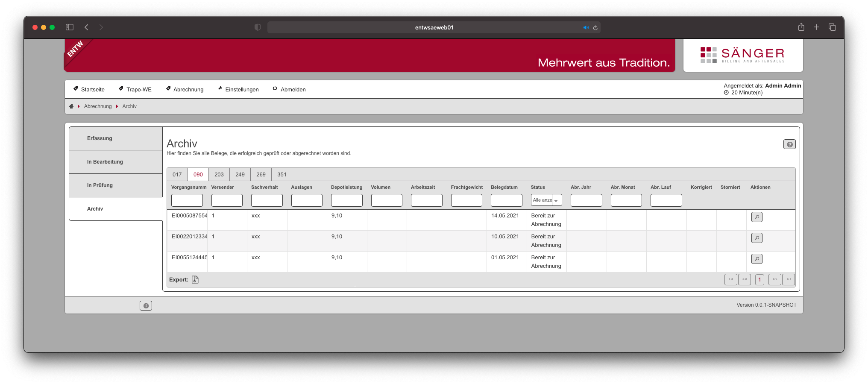Click the Frachtgewicht filter field
The image size is (868, 384).
tap(466, 200)
